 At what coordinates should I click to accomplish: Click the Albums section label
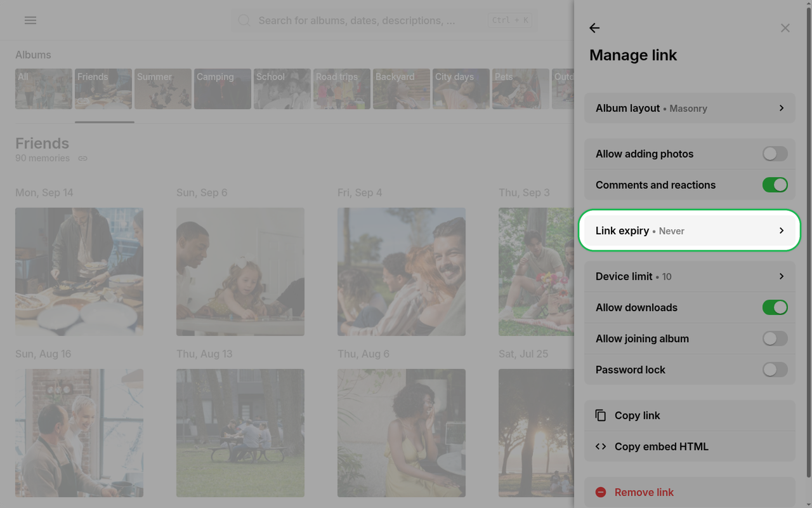point(33,55)
